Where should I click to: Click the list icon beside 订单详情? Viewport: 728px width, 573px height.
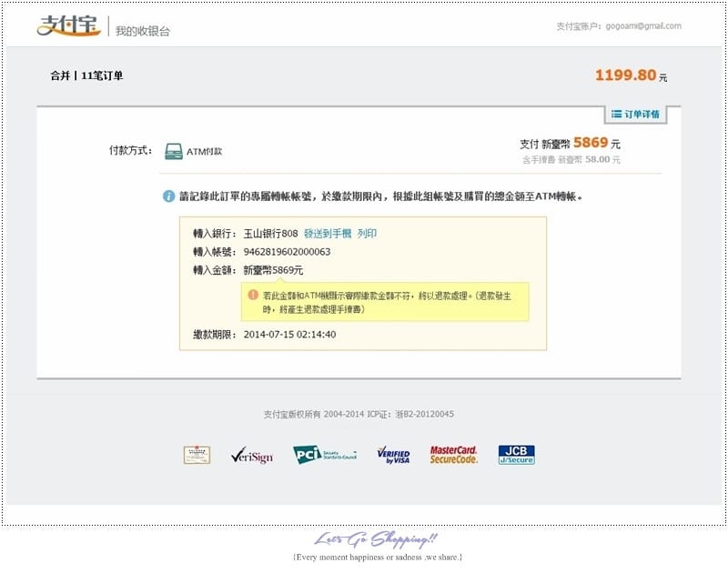click(x=616, y=114)
